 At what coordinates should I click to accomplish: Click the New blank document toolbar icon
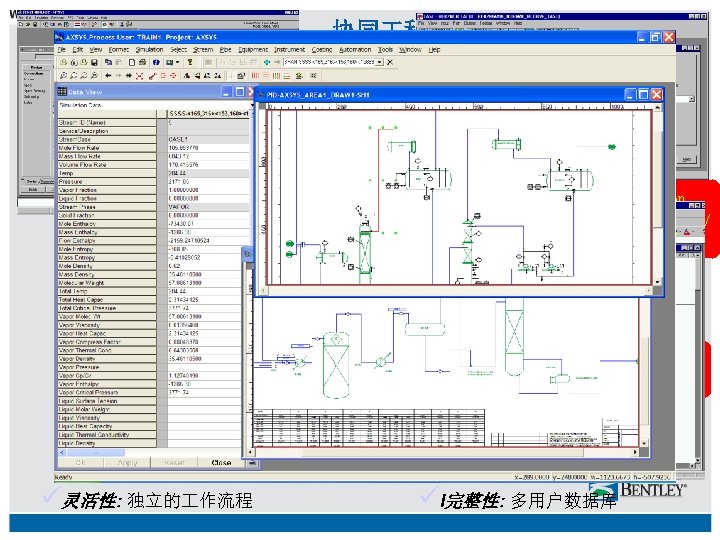click(x=132, y=62)
